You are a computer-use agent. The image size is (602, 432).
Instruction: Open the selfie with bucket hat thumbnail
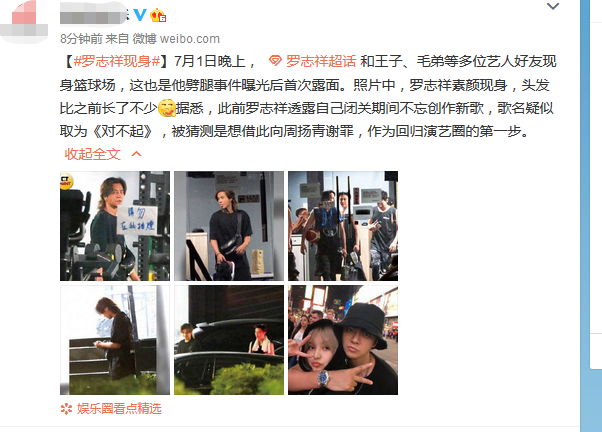343,340
